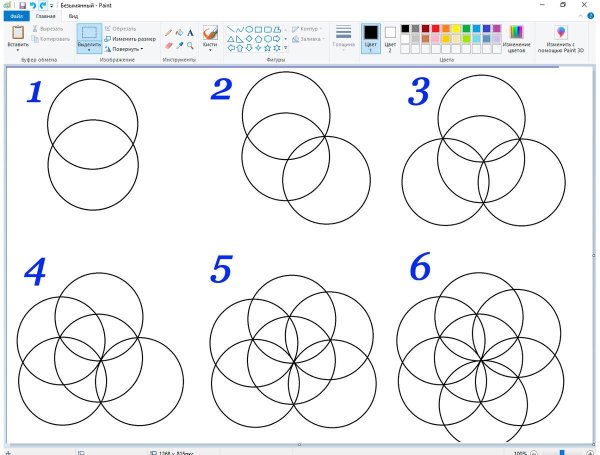Open Изменение цветов color editor
The width and height of the screenshot is (600, 455).
pyautogui.click(x=517, y=38)
